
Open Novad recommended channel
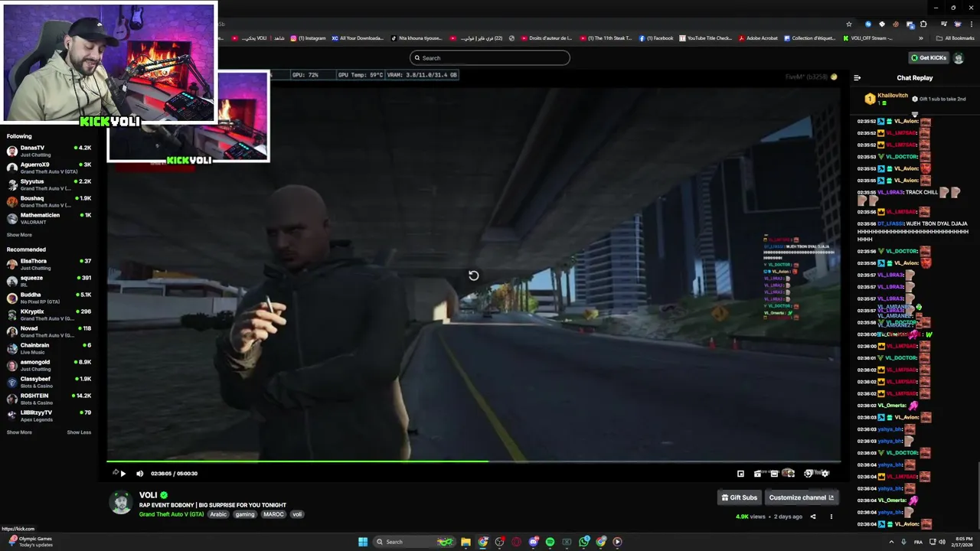tap(49, 331)
